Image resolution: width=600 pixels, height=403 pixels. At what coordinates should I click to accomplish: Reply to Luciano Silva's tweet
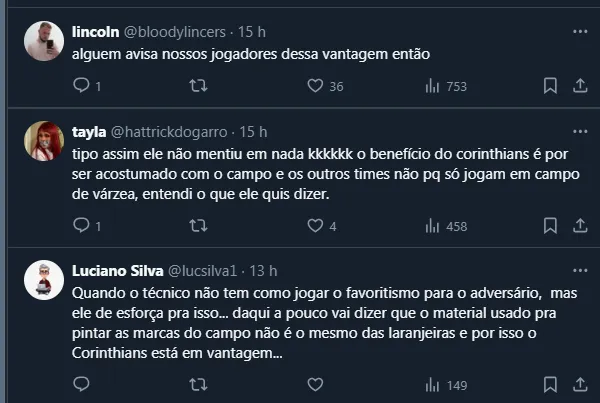[82, 384]
